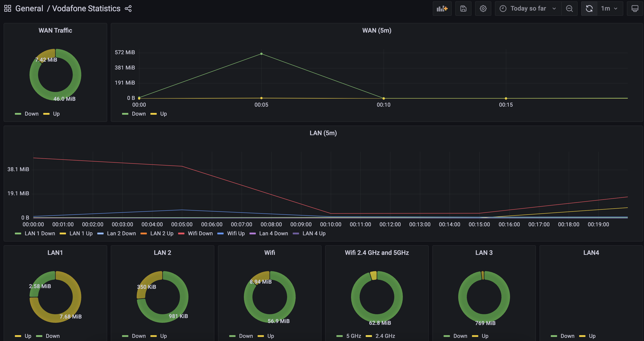Screen dimensions: 644x341
Task: Cycle the view mode monitor icon
Action: point(635,9)
